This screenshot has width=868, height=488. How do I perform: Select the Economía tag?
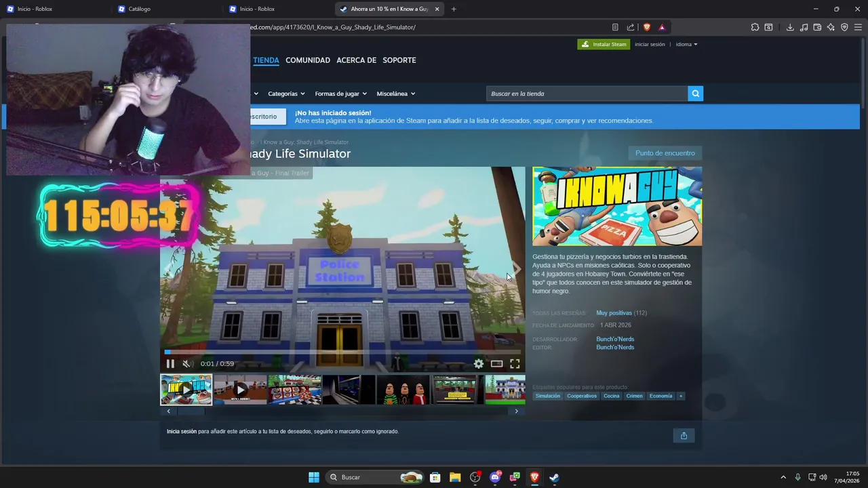660,396
